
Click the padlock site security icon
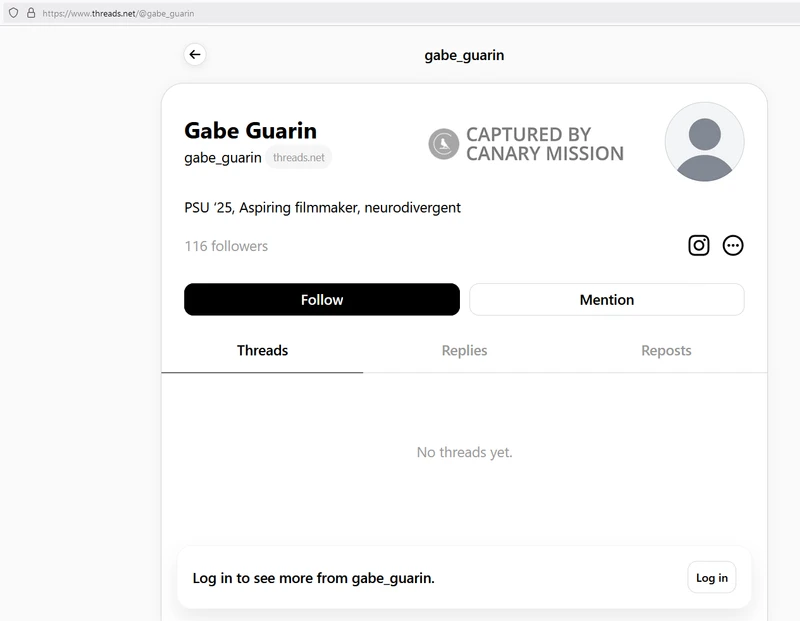pos(31,13)
